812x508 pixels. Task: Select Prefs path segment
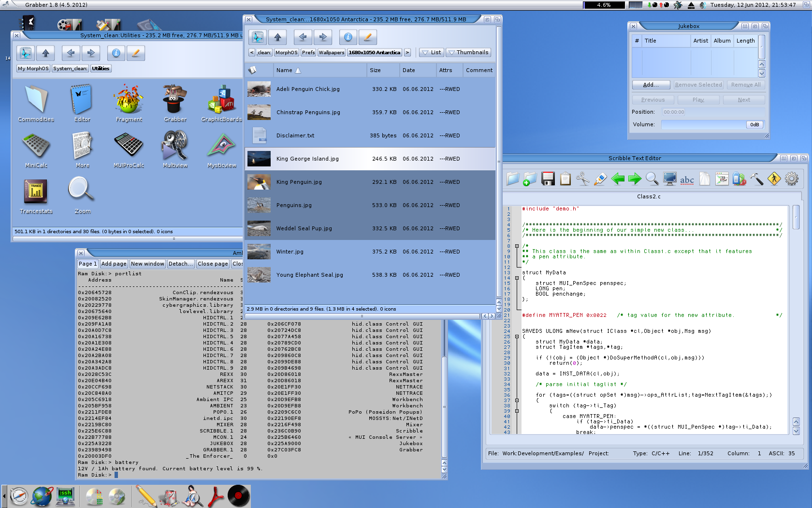pyautogui.click(x=308, y=52)
